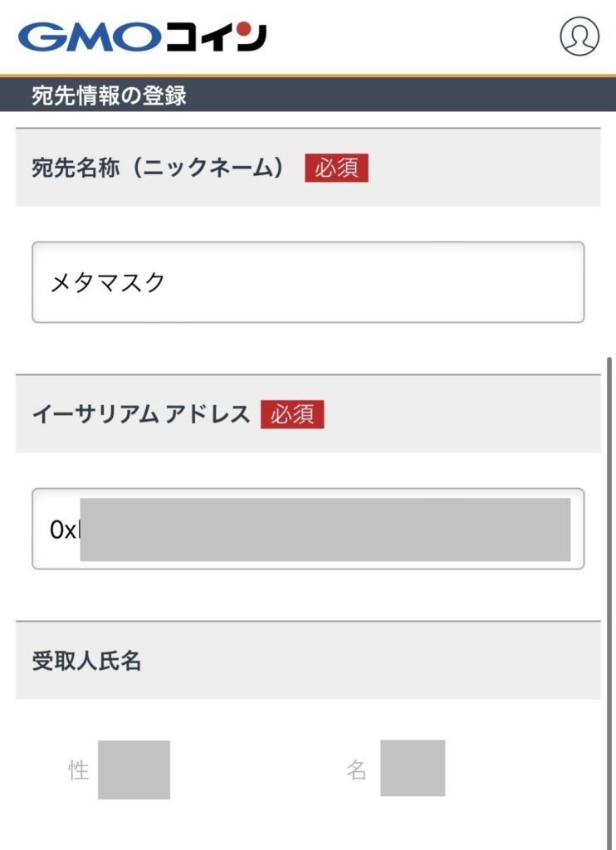Click the 0x prefix text in the address field
The image size is (616, 850).
pyautogui.click(x=62, y=530)
